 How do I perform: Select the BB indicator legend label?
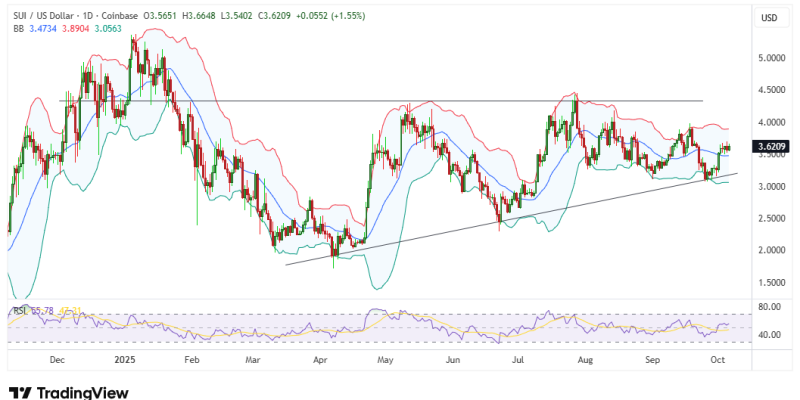point(19,30)
